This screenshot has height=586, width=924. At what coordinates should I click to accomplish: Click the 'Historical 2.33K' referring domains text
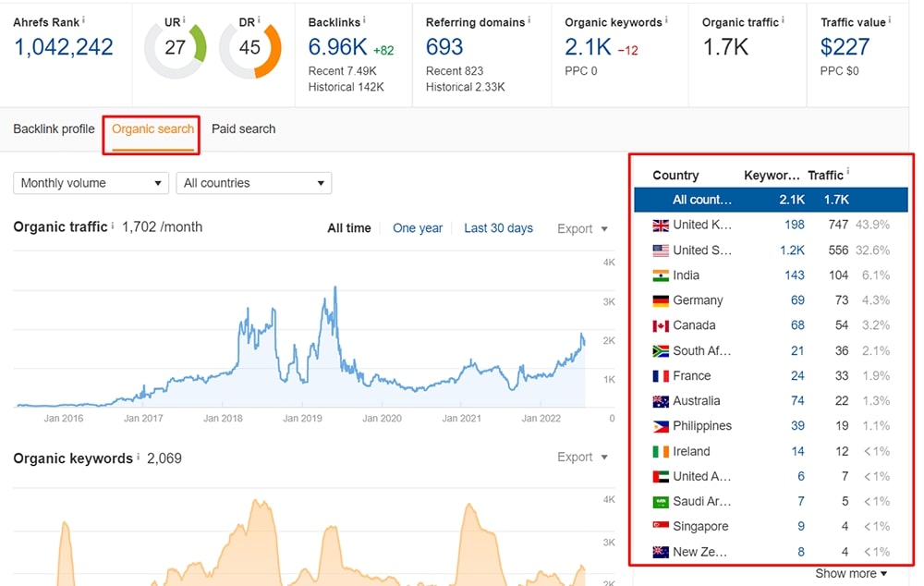466,87
